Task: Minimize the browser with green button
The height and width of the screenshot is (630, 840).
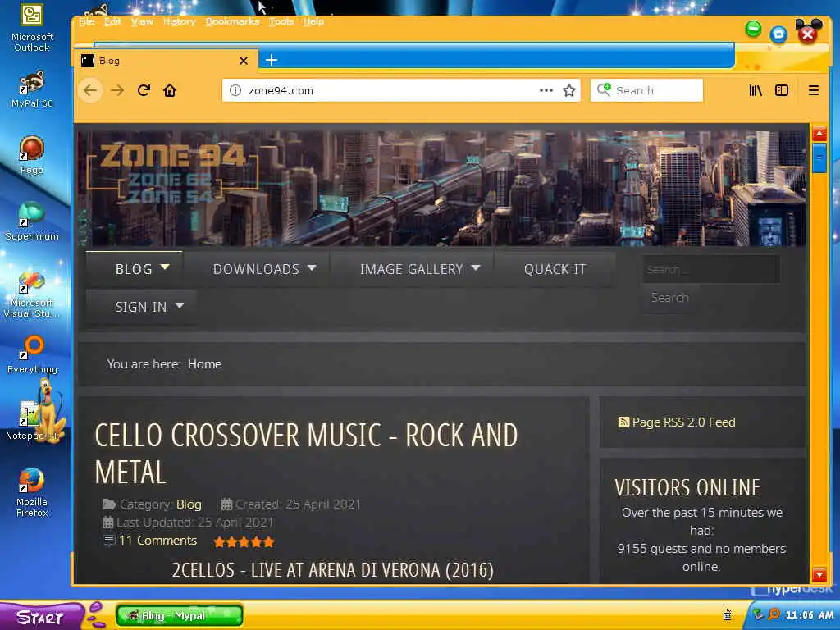Action: click(x=753, y=29)
